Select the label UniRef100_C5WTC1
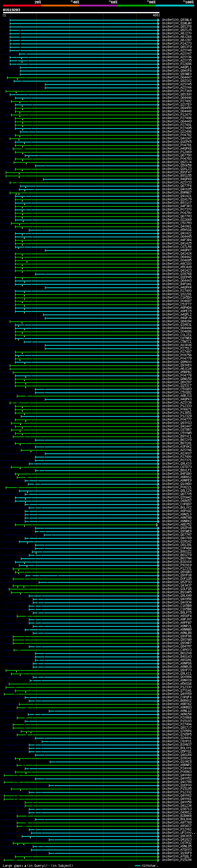 (x=177, y=342)
